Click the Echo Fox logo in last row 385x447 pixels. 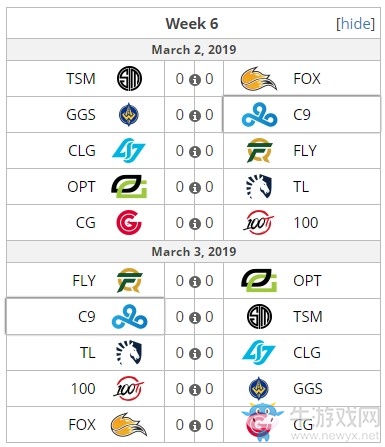coord(129,425)
